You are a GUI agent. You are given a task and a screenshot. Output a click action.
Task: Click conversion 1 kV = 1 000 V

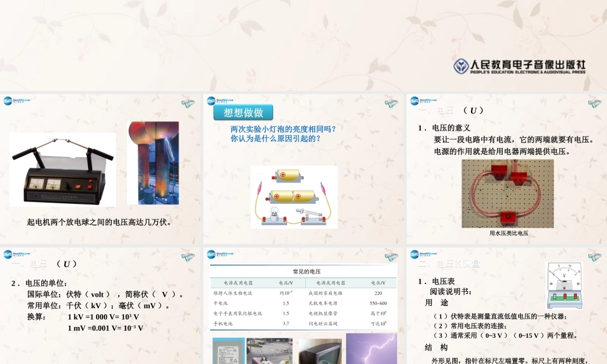[103, 317]
